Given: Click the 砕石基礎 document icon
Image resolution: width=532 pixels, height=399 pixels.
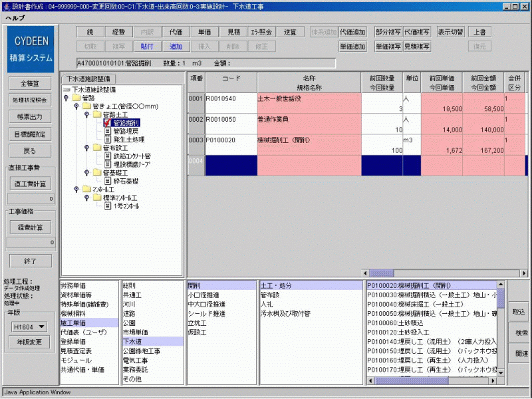Looking at the screenshot, I should (x=108, y=181).
